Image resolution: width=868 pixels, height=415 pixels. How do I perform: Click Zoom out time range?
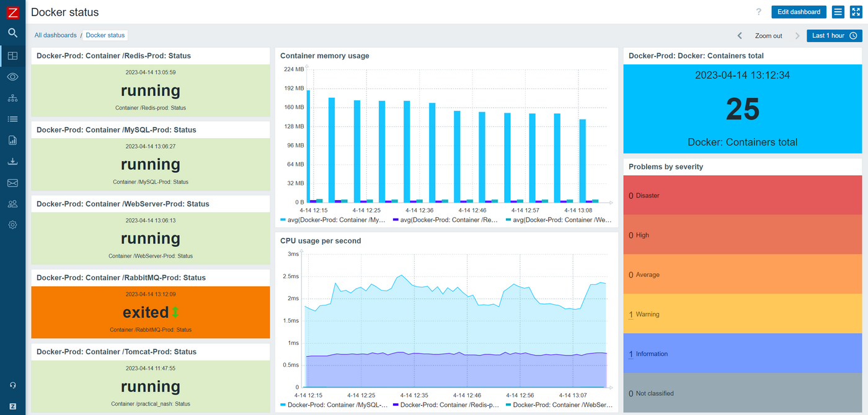coord(768,36)
